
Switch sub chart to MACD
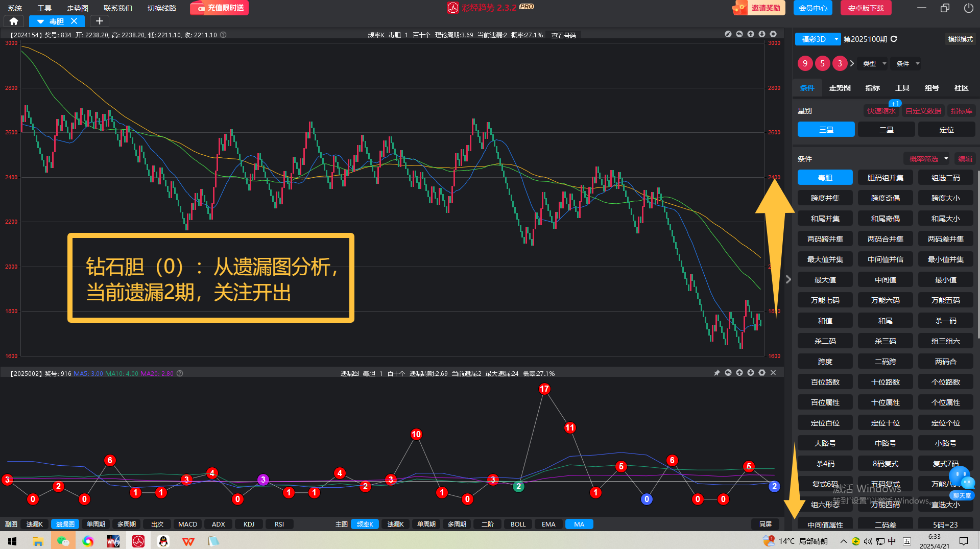(x=187, y=524)
